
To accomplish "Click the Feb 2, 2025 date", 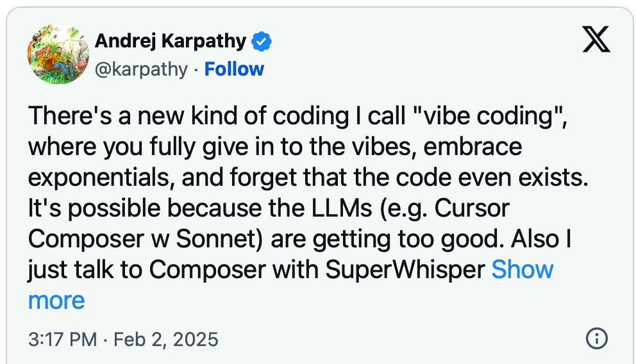I will (166, 338).
